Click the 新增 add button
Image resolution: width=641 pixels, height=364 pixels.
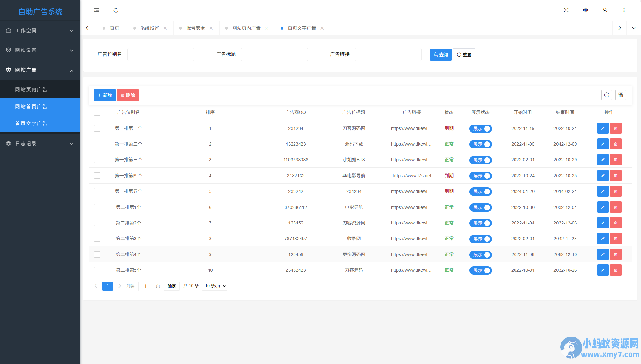click(105, 95)
